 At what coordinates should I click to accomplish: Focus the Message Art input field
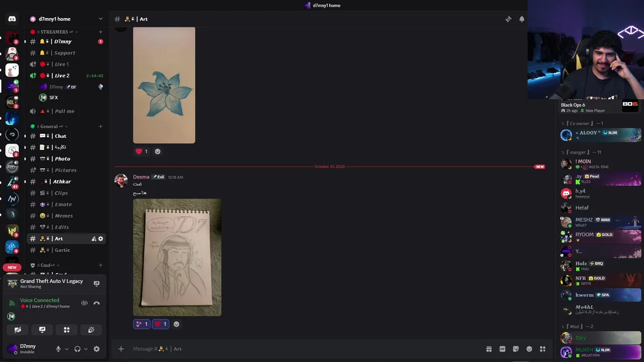305,349
